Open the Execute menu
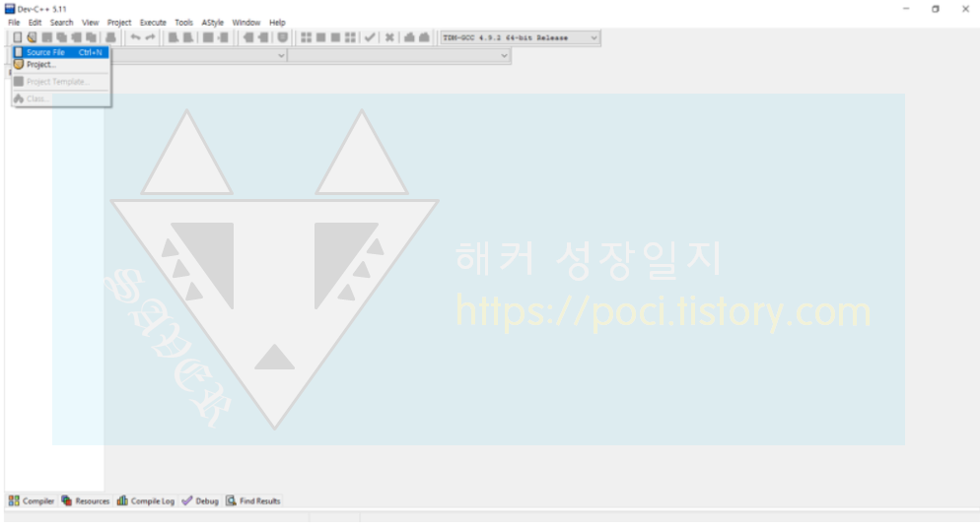The image size is (980, 530). click(153, 23)
